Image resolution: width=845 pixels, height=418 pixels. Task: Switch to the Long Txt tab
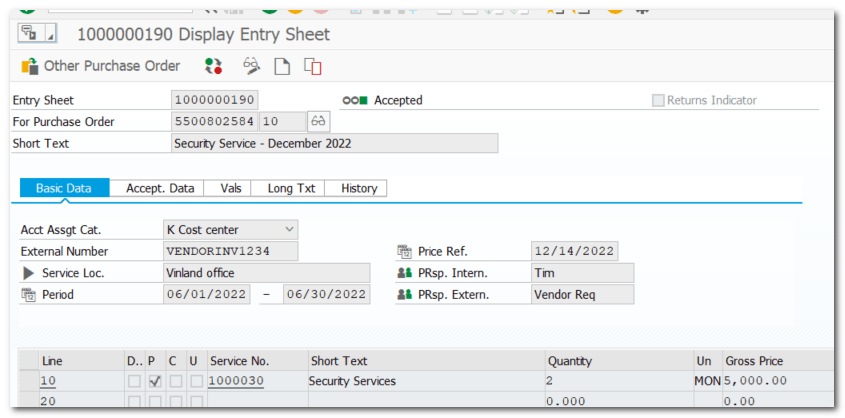pyautogui.click(x=291, y=188)
